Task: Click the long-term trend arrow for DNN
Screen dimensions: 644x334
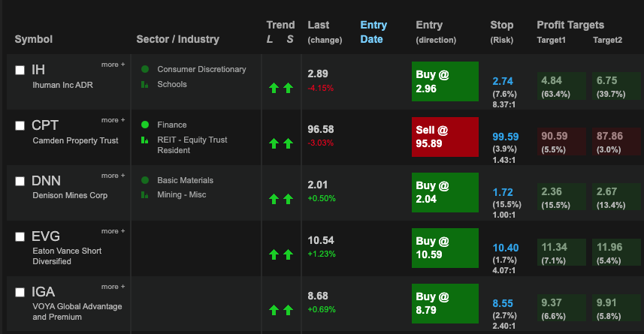Action: [274, 199]
